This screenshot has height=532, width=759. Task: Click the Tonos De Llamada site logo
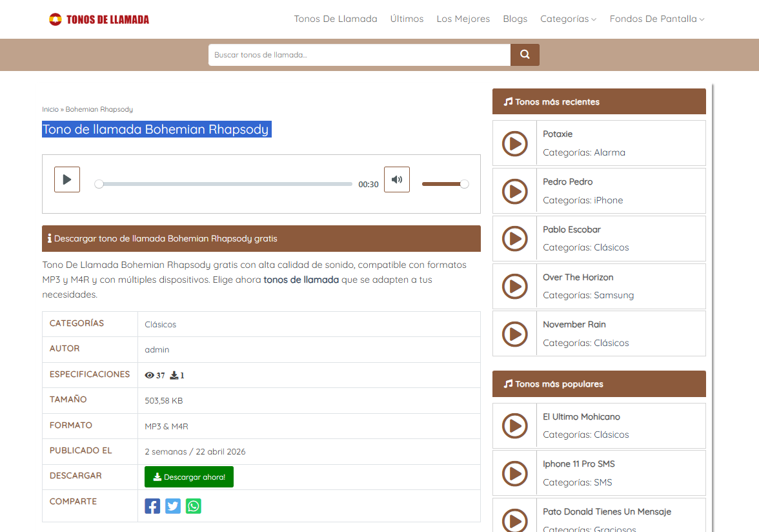[x=99, y=19]
